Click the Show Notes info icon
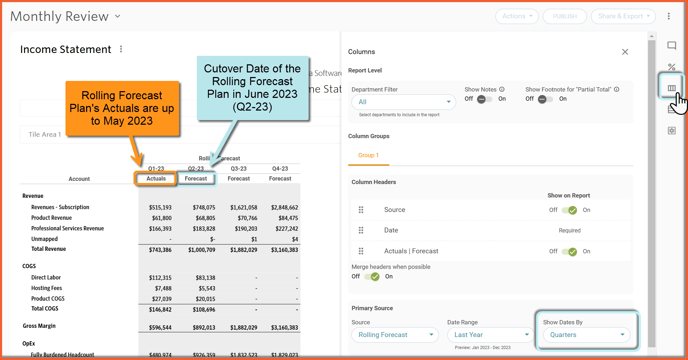 pos(502,89)
